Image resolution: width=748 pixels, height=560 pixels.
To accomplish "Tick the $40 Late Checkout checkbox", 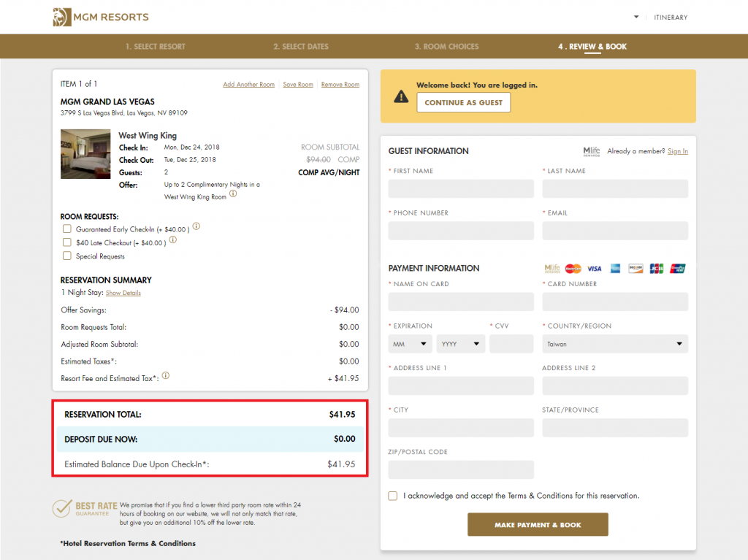I will point(67,242).
